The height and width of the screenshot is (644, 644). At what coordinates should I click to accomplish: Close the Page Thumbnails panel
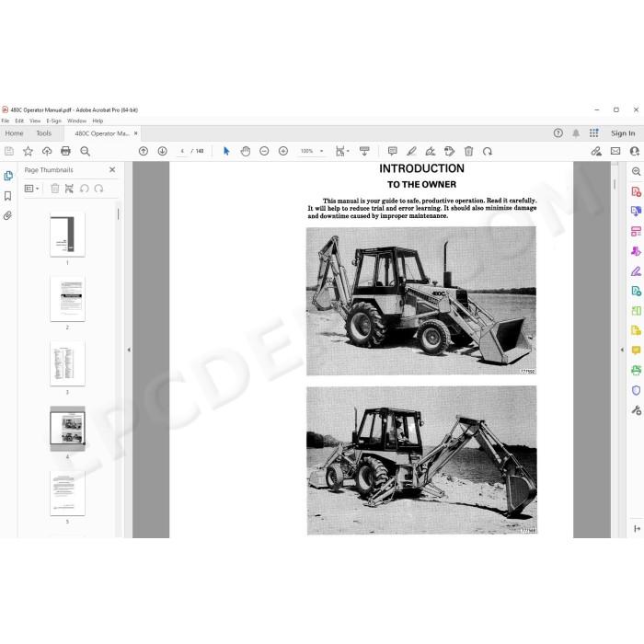(112, 169)
